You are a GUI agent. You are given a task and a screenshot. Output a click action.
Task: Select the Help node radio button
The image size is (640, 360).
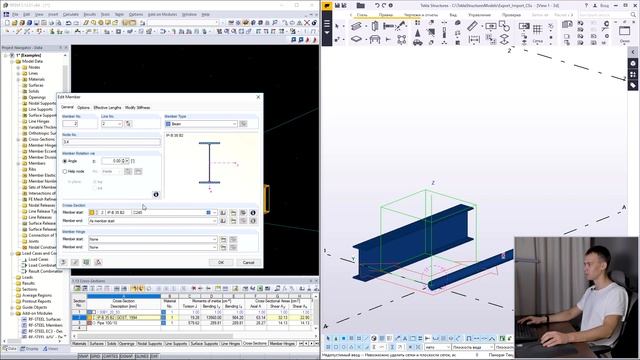click(65, 171)
